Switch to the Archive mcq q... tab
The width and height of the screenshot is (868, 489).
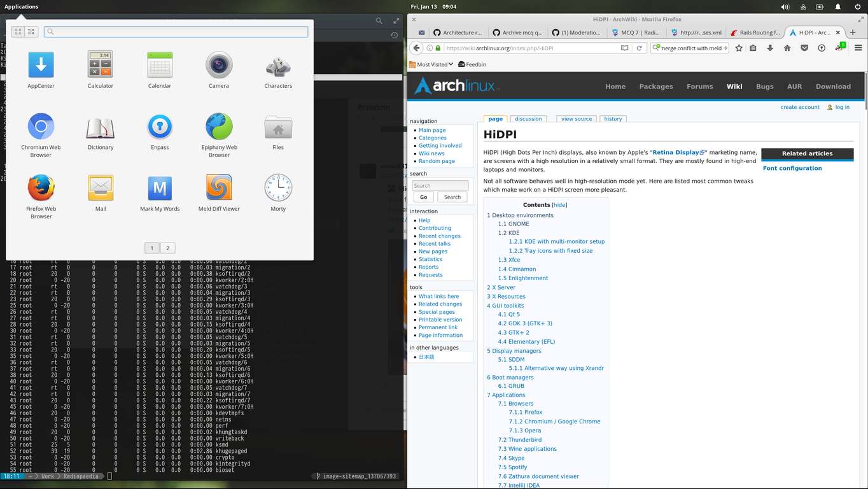(x=517, y=32)
